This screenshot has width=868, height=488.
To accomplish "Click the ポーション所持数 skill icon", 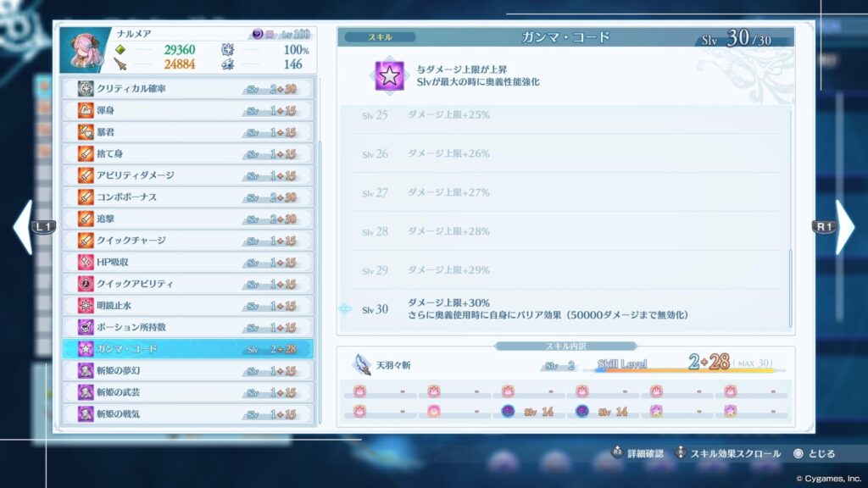I will (86, 327).
